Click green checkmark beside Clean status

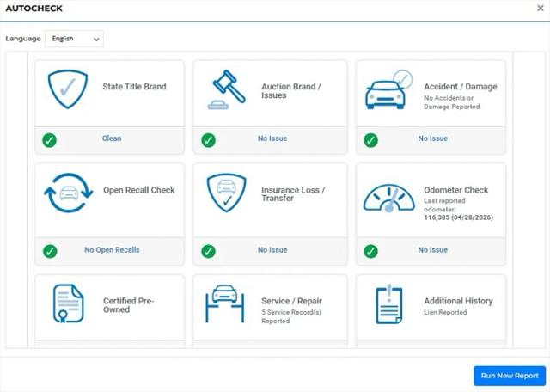[x=50, y=140]
